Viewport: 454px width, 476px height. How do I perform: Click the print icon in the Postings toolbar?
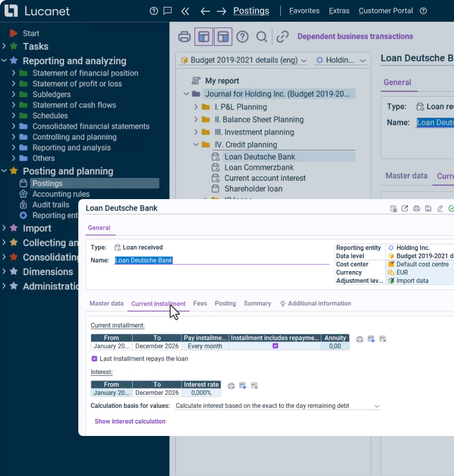[x=184, y=37]
